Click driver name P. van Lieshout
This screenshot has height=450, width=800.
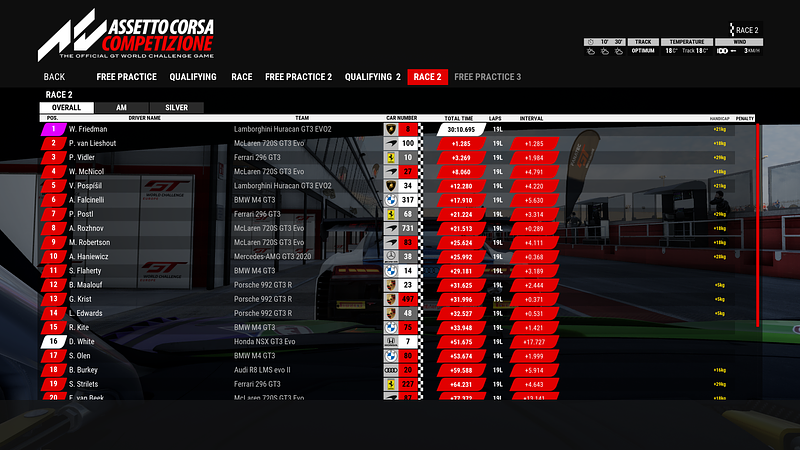pos(92,143)
